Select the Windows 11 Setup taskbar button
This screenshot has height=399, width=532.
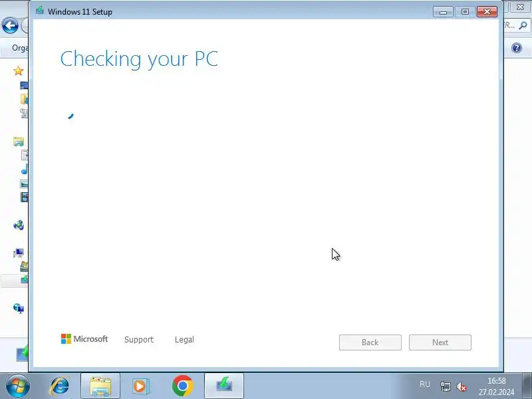(224, 386)
